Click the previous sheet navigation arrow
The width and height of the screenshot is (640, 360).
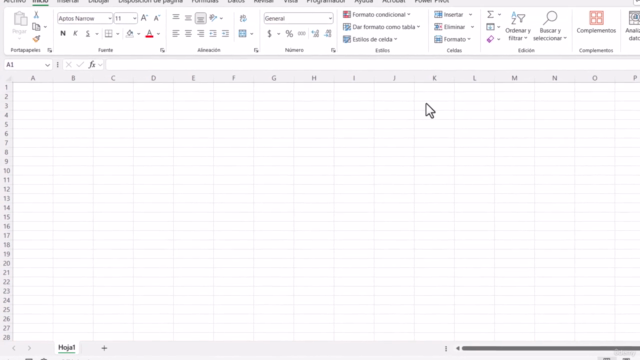[14, 348]
